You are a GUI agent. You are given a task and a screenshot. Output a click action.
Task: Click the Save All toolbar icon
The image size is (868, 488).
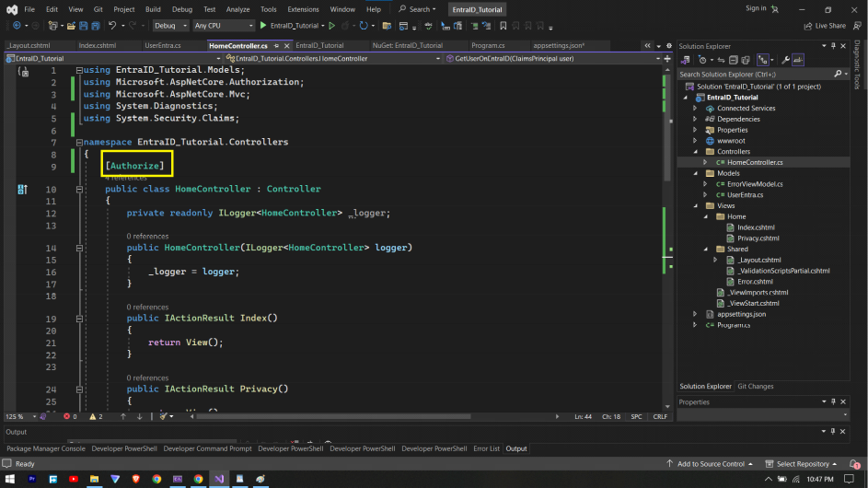click(94, 26)
